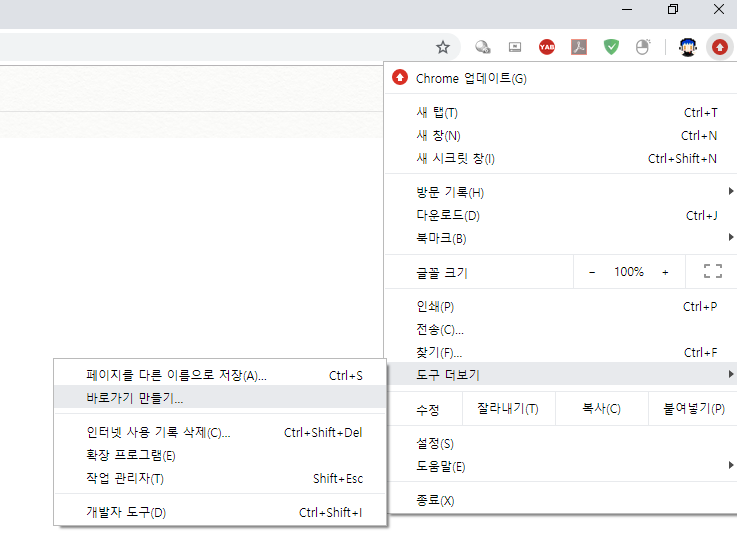This screenshot has width=737, height=559.
Task: Decrease zoom with the minus button
Action: tap(592, 272)
